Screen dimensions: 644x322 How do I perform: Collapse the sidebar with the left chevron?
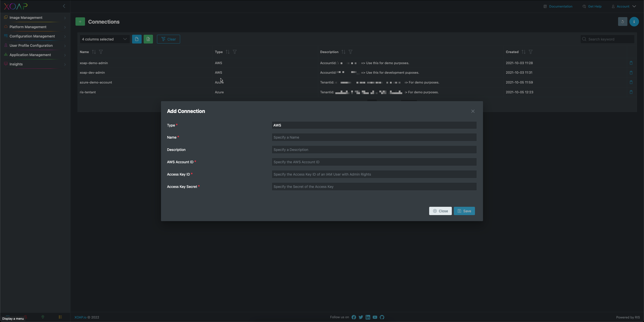click(x=64, y=6)
